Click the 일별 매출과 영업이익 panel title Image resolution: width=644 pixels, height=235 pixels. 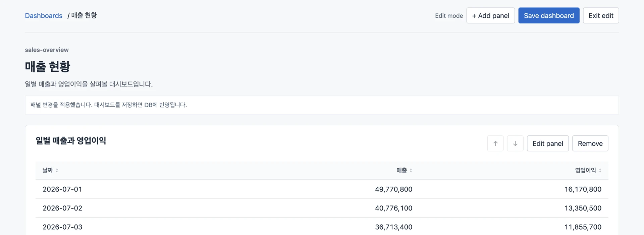pos(71,140)
